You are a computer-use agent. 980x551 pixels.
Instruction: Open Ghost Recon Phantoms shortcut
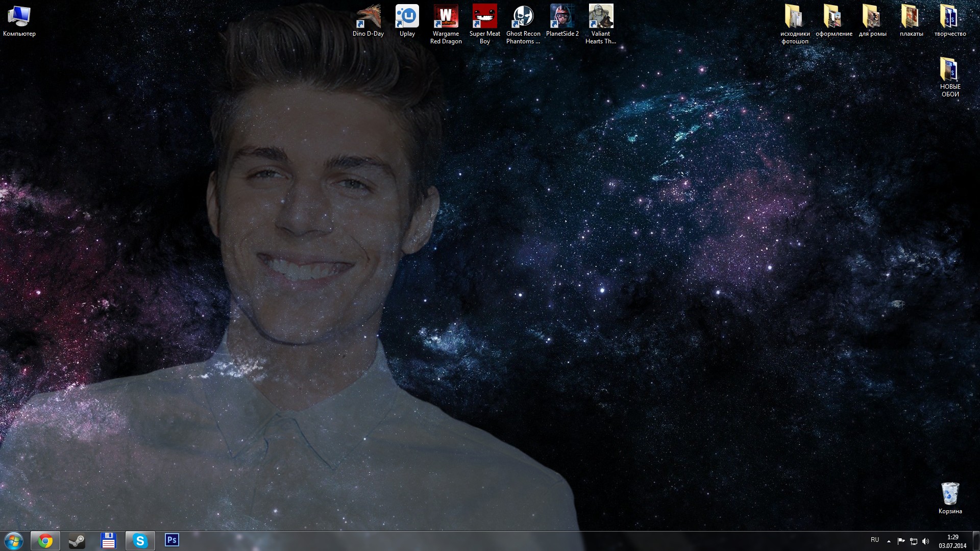pyautogui.click(x=523, y=17)
